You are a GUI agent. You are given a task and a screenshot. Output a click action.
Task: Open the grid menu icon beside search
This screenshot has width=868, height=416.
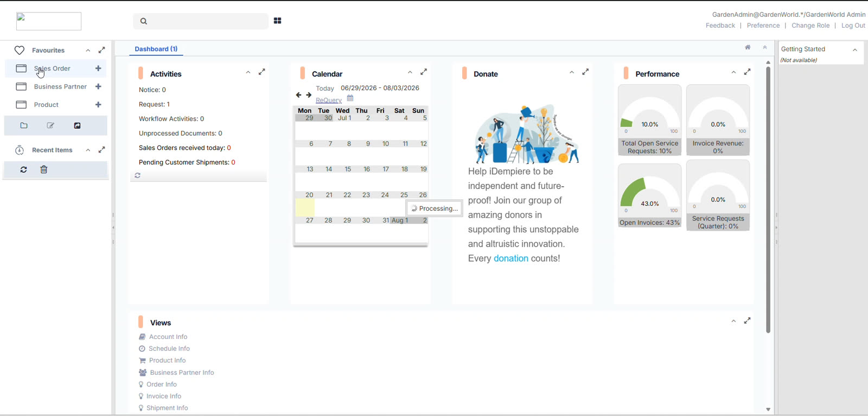tap(277, 21)
